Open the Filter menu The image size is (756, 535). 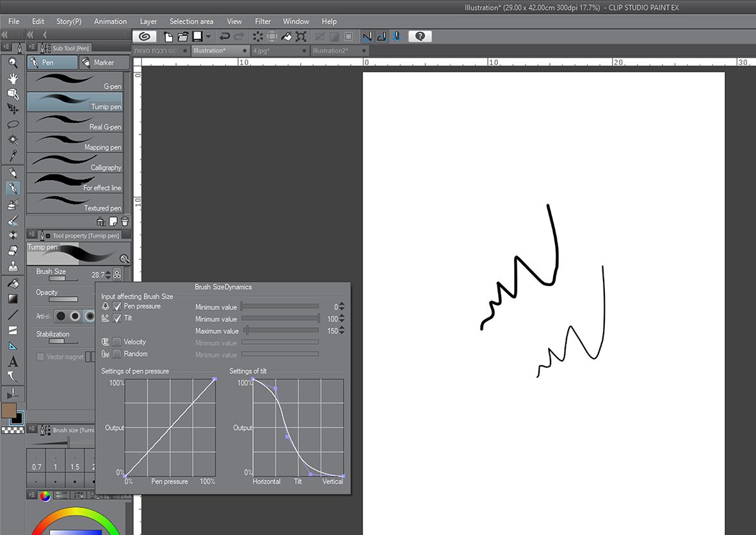[262, 21]
